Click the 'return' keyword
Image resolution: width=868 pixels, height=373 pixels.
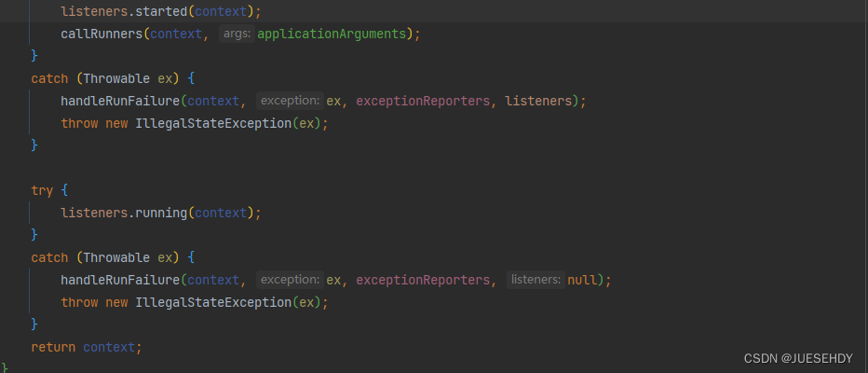53,347
